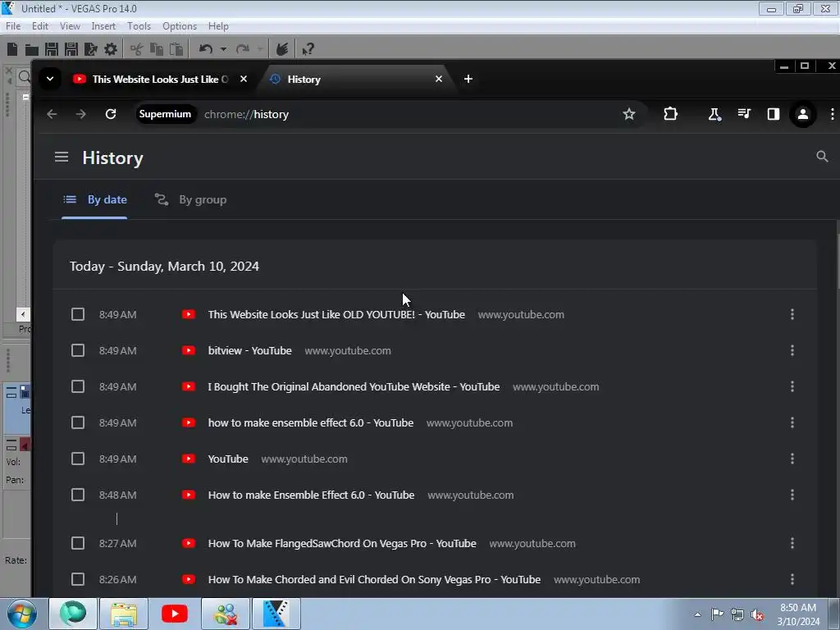
Task: Check the 'Chorded and Evil Chorded' entry
Action: pos(78,580)
